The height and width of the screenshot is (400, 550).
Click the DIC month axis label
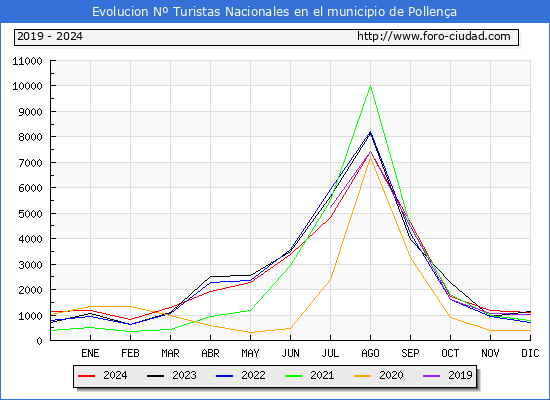(x=530, y=353)
